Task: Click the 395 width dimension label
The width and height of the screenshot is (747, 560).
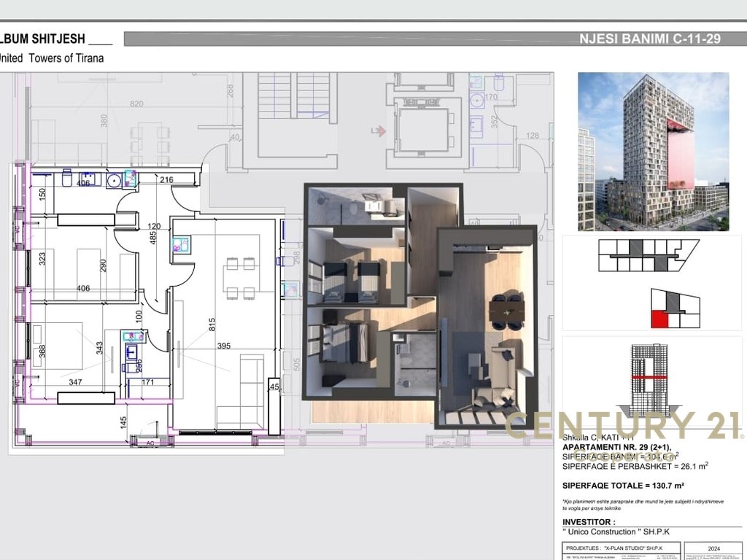Action: [x=224, y=346]
